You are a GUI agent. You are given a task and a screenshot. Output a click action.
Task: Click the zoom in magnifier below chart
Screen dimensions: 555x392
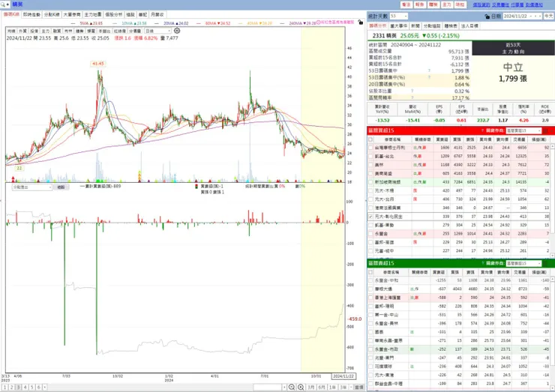click(x=301, y=387)
